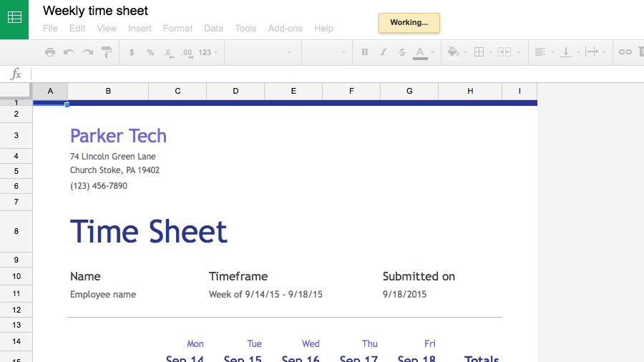Open the Edit menu
This screenshot has height=362, width=644.
77,29
